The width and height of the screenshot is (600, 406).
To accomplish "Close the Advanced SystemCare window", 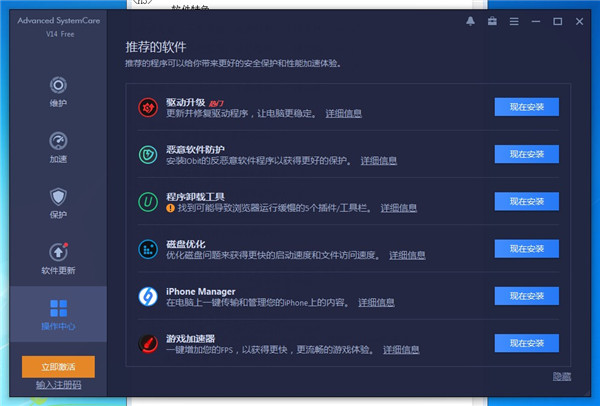I will click(579, 21).
